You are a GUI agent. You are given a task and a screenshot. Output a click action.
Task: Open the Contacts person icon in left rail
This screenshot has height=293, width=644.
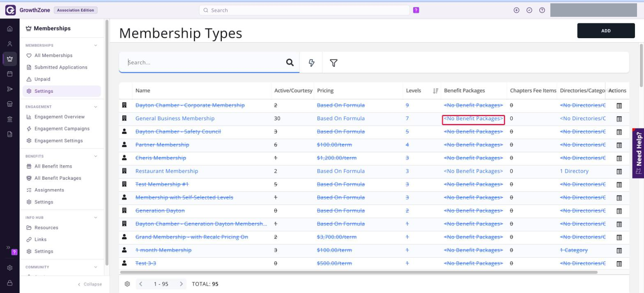[x=10, y=44]
